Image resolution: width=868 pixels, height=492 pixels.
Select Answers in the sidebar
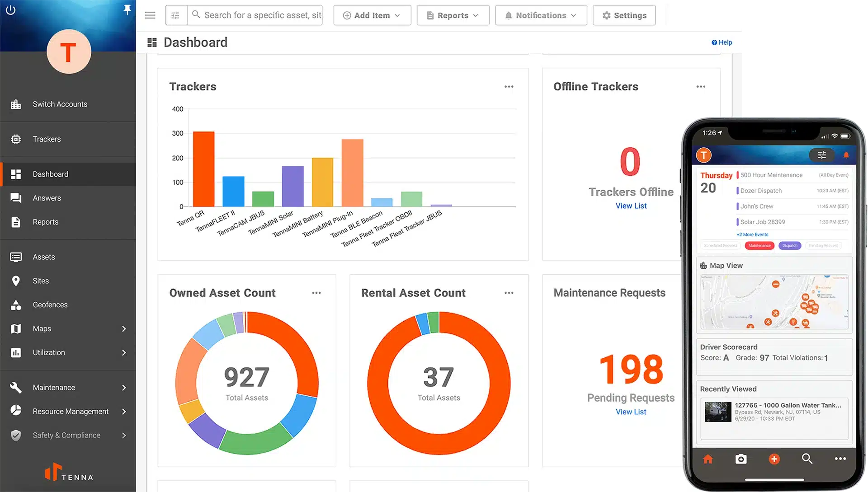coord(68,198)
